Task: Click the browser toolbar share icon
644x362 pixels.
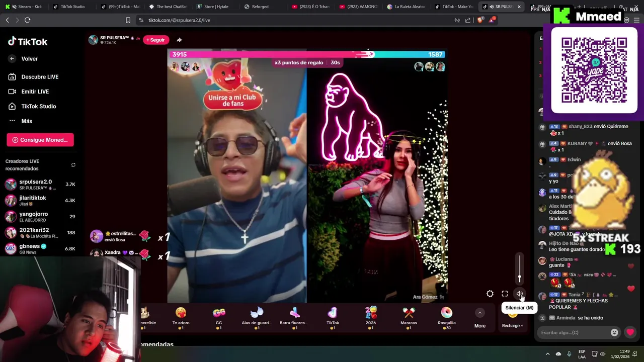Action: 468,20
